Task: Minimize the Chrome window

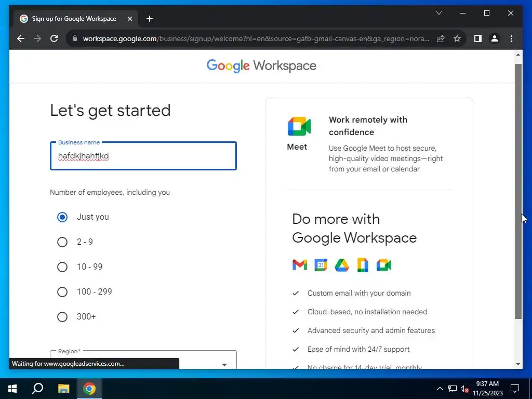Action: pos(463,13)
